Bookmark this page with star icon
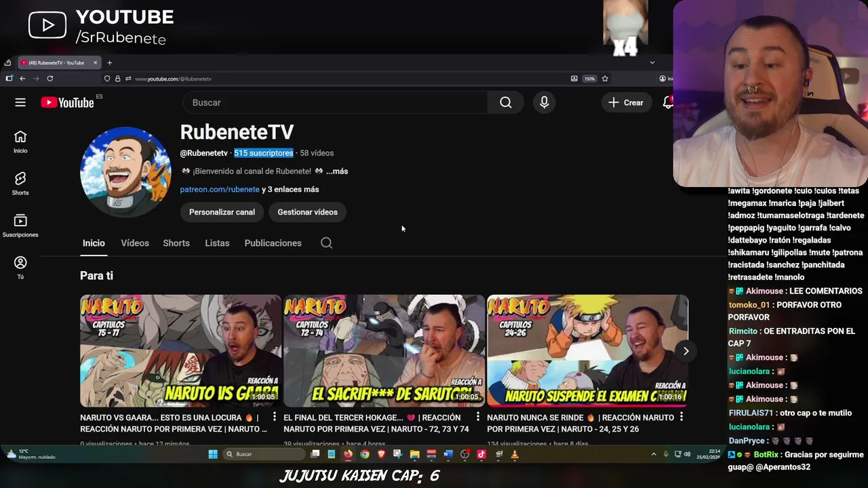 point(605,79)
